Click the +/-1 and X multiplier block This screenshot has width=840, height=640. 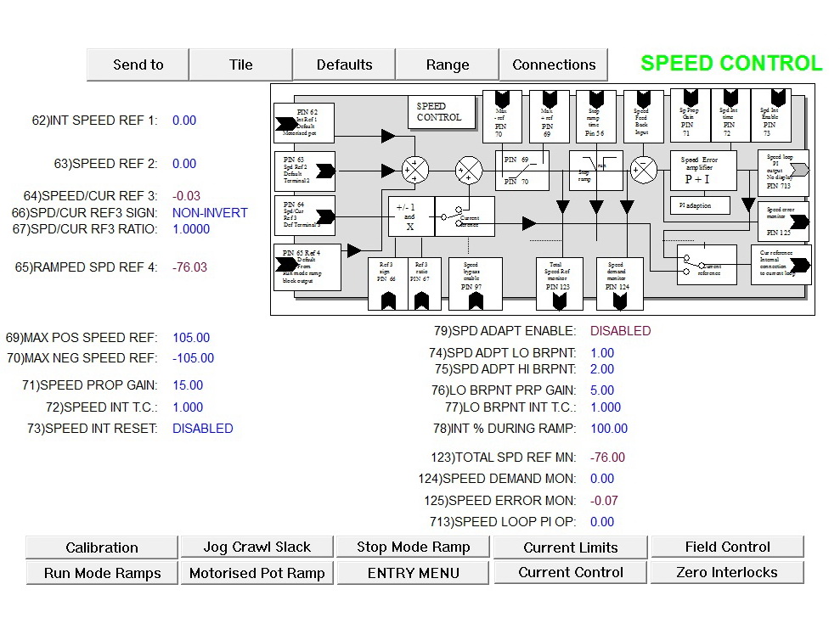pos(411,216)
